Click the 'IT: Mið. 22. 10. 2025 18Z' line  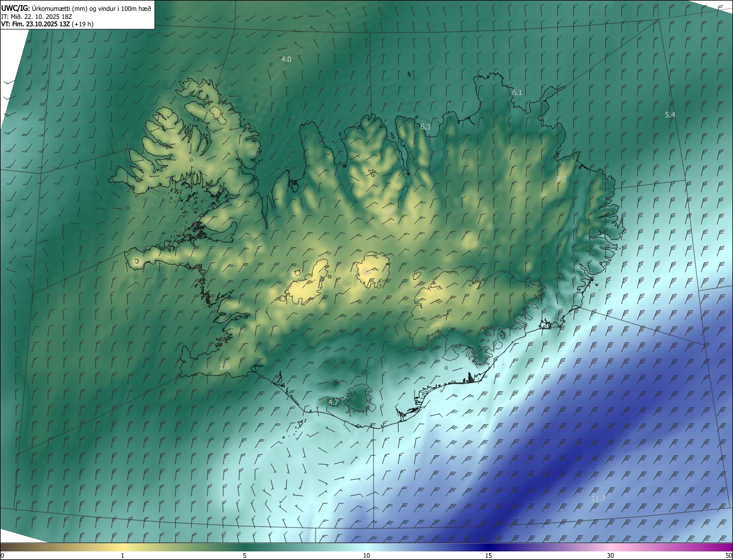click(x=37, y=16)
